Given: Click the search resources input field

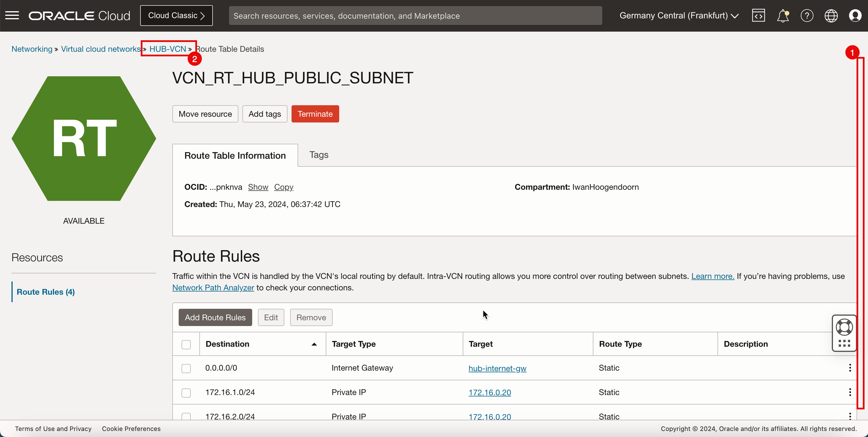Looking at the screenshot, I should (415, 16).
